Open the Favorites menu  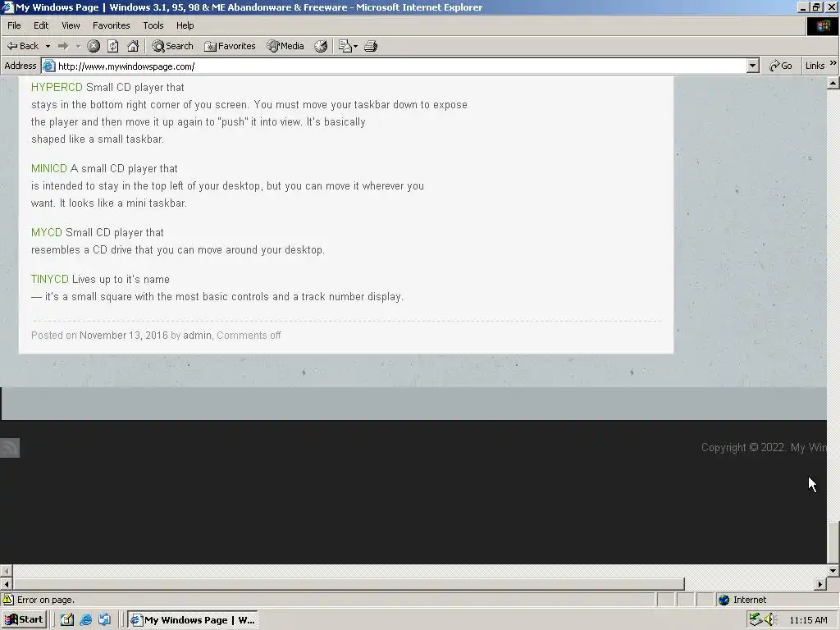(x=112, y=25)
